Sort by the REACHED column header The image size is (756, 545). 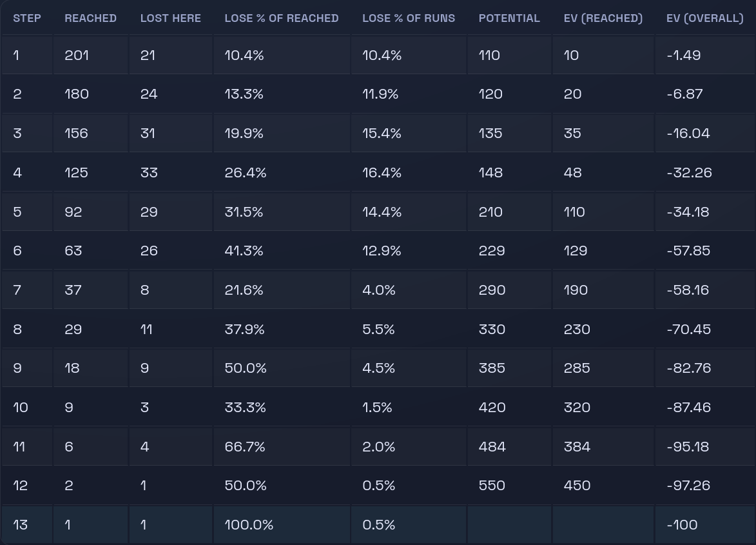(90, 18)
